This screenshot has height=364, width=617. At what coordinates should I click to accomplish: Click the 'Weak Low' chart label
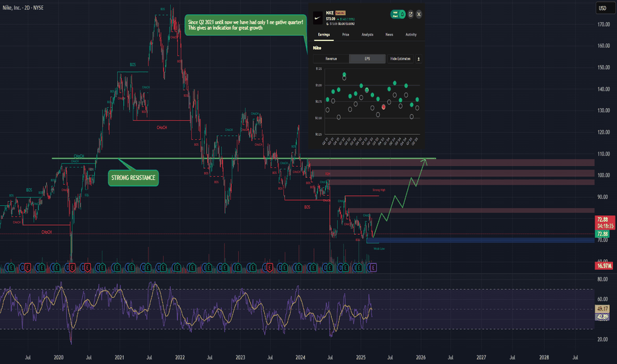point(379,249)
